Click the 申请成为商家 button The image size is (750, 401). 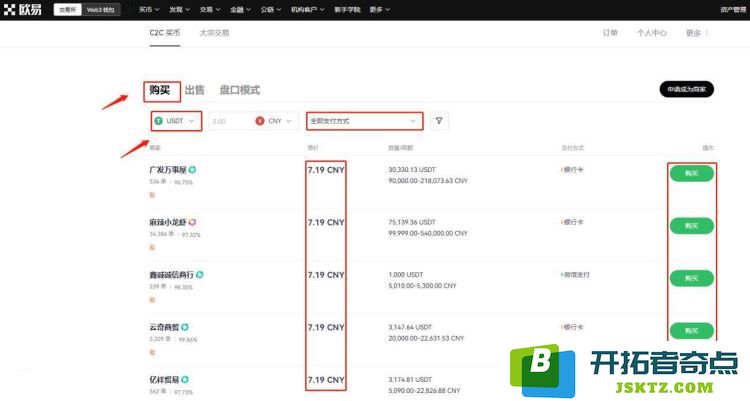tap(686, 89)
